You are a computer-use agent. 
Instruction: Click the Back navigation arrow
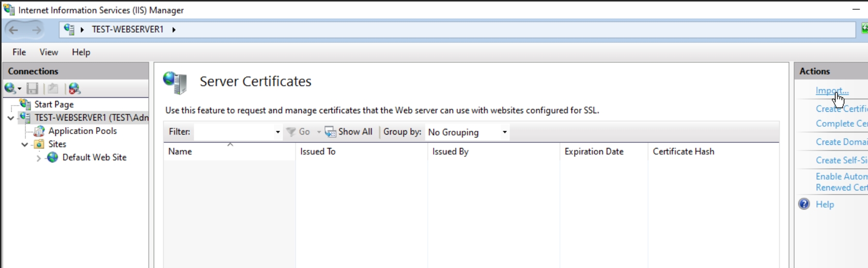[14, 30]
